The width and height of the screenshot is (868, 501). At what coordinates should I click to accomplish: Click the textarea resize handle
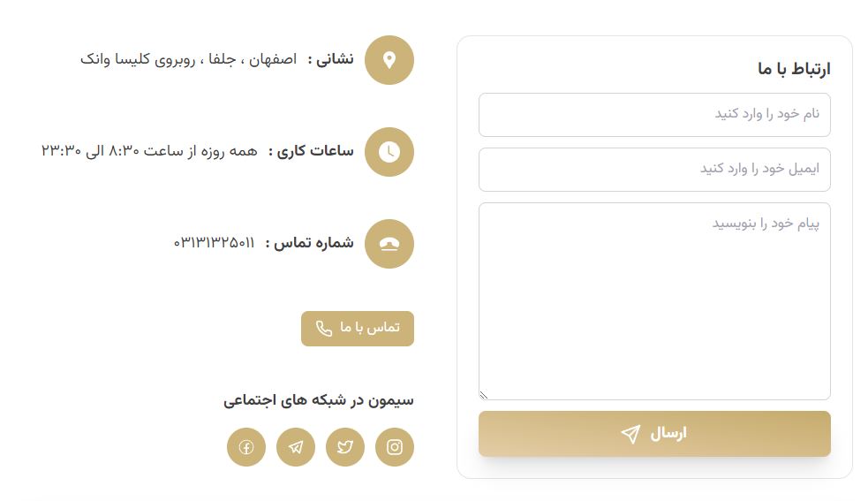pyautogui.click(x=483, y=395)
